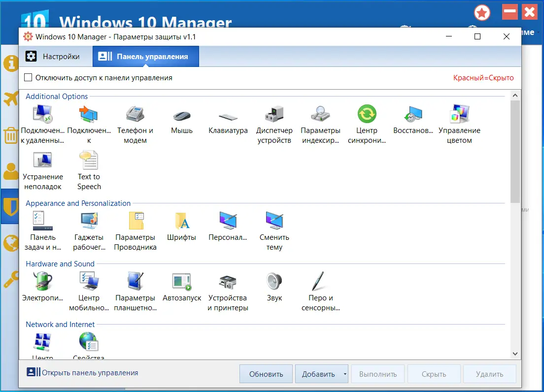Maximize the Параметры защиты dialog window
544x392 pixels.
tap(477, 36)
